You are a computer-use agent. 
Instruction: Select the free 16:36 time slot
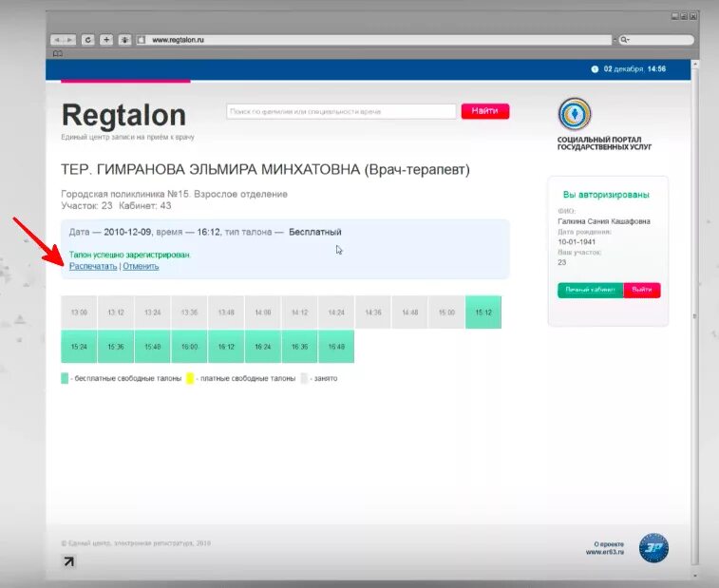coord(299,347)
